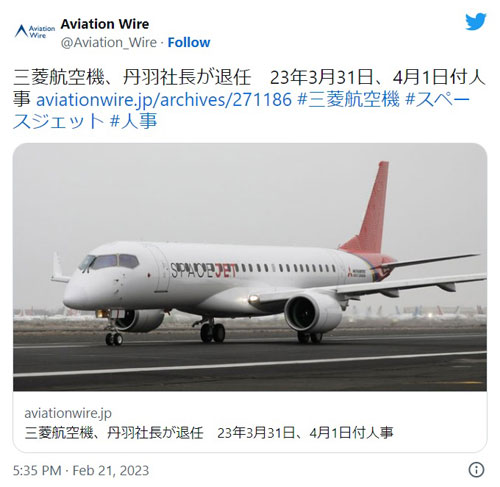Open the card headline below the photo
Screen dimensions: 500x487
pos(209,433)
